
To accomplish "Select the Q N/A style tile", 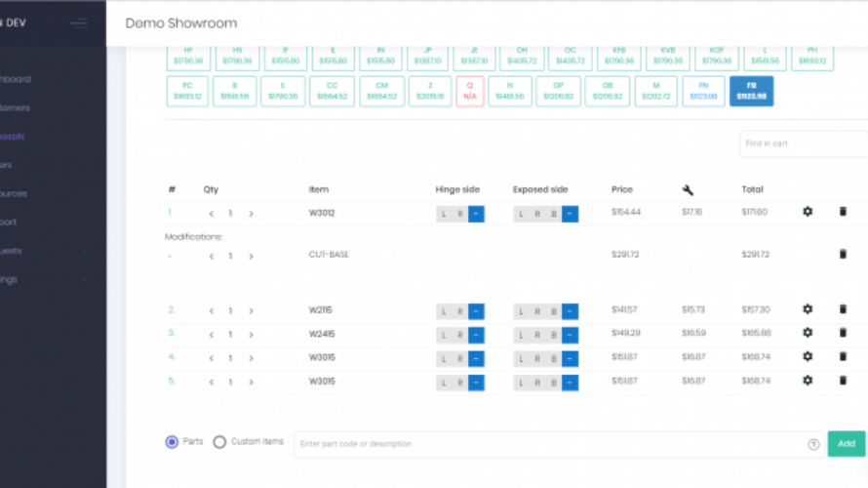I will 470,92.
